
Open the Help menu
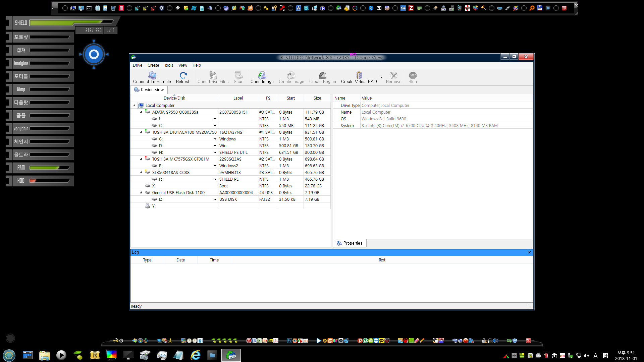[197, 65]
